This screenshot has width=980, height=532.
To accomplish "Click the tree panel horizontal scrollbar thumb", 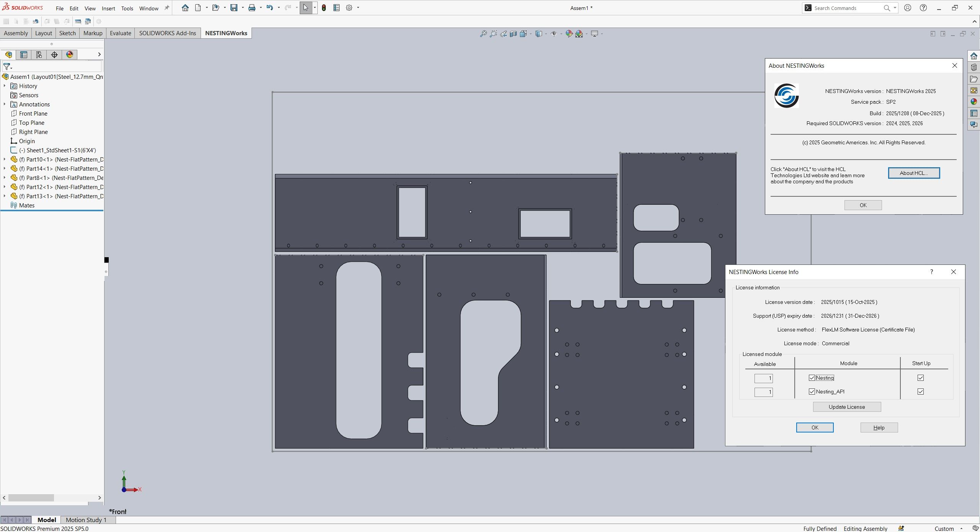I will [31, 498].
